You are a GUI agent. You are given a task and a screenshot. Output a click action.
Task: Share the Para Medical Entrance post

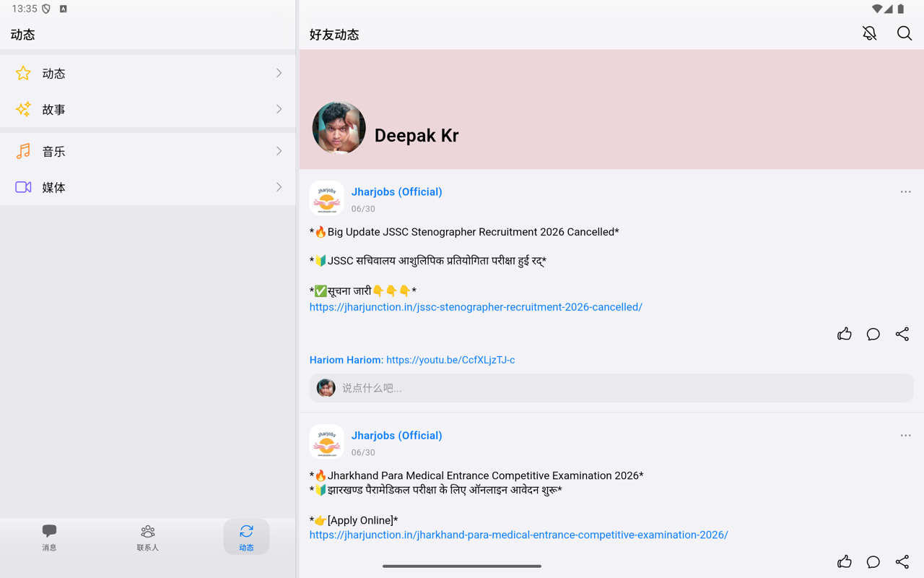[902, 561]
